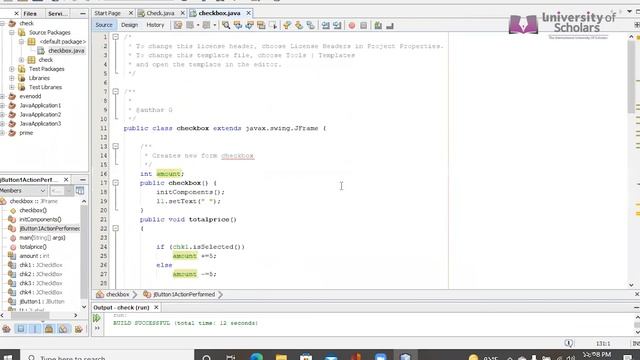The height and width of the screenshot is (360, 640).
Task: Click Re-run green arrow in Output panel
Action: tap(97, 318)
